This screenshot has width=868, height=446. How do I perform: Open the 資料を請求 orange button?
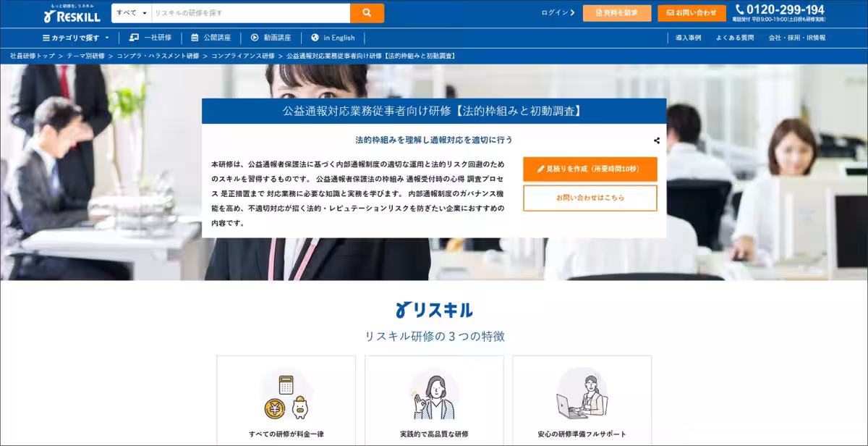click(x=618, y=12)
